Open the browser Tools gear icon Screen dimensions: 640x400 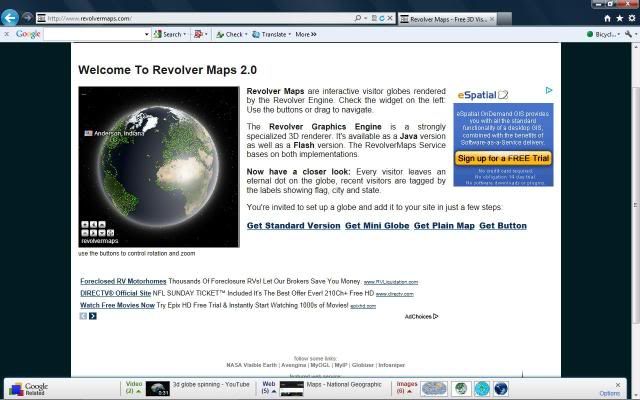coord(632,18)
